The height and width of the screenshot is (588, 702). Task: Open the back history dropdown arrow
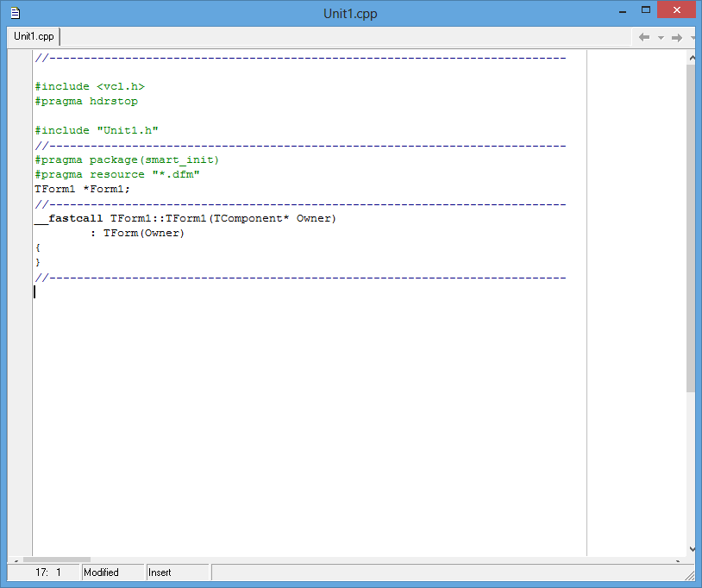661,37
